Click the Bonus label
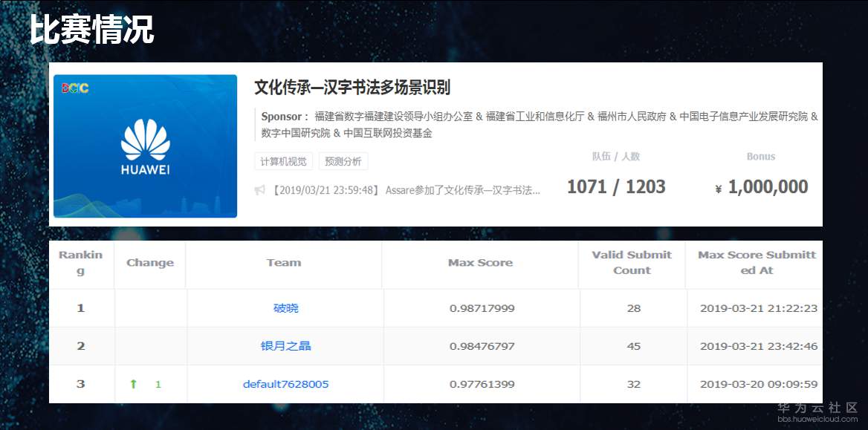Screen dimensions: 868x430 tap(761, 157)
